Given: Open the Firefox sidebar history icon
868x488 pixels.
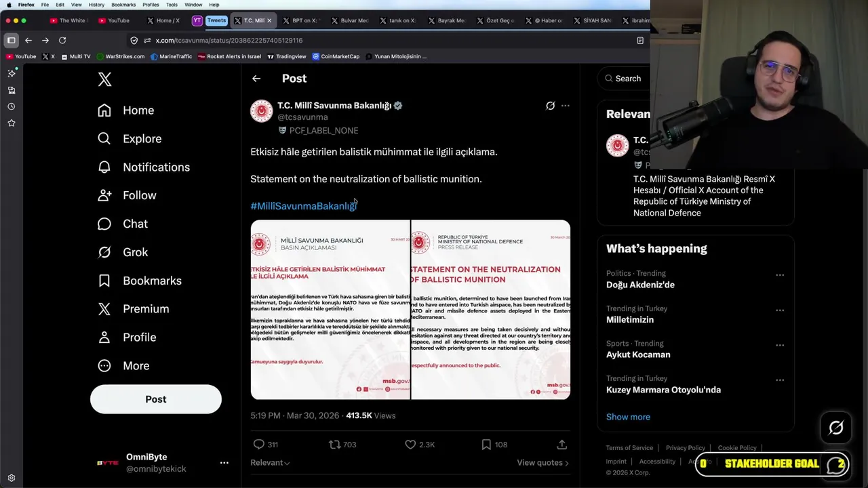Looking at the screenshot, I should tap(12, 106).
